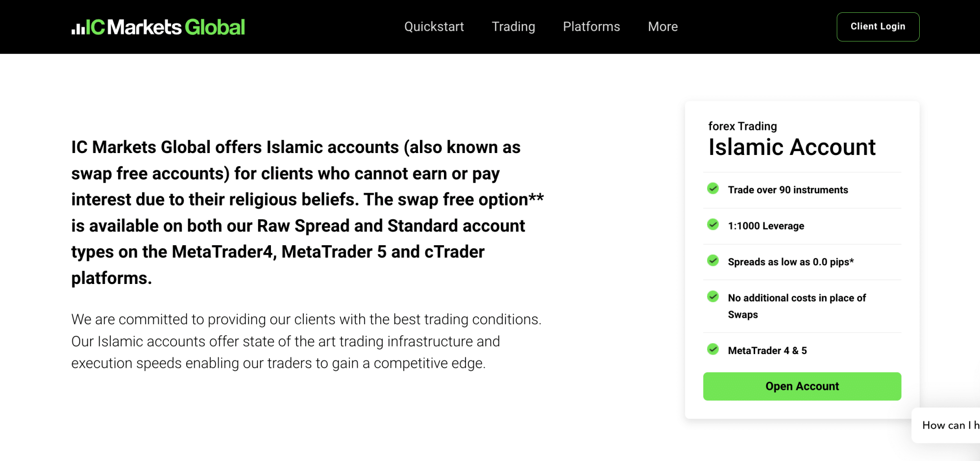
Task: Click the MetaTrader 4 & 5 feature label
Action: pos(767,351)
